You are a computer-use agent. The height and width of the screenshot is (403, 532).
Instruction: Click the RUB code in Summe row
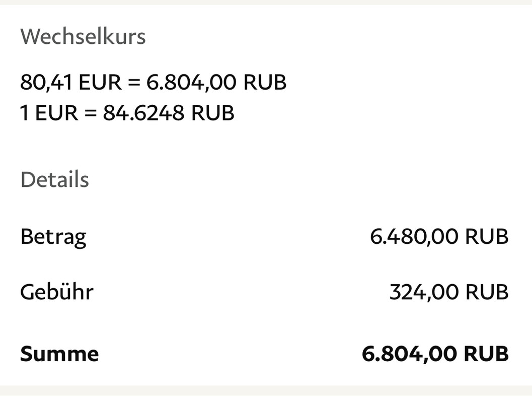(486, 354)
